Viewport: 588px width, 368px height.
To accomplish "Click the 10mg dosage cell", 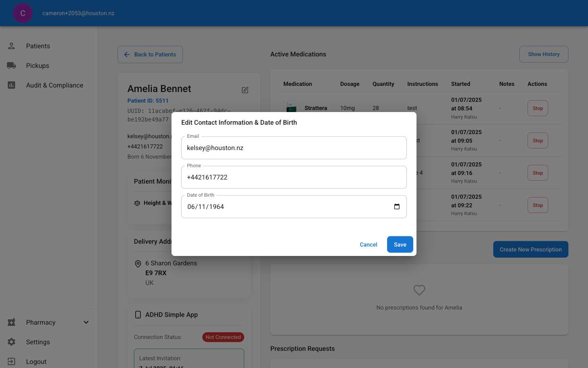I will [347, 108].
